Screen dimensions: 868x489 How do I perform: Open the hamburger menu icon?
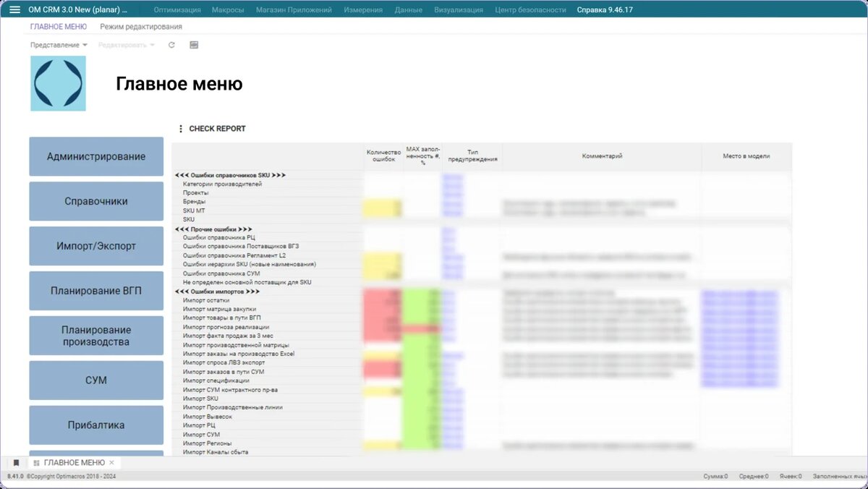(14, 9)
